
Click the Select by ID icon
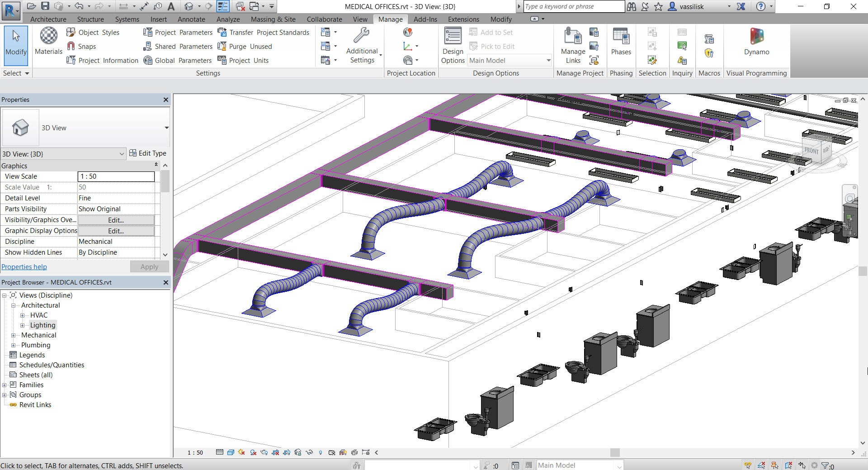682,46
